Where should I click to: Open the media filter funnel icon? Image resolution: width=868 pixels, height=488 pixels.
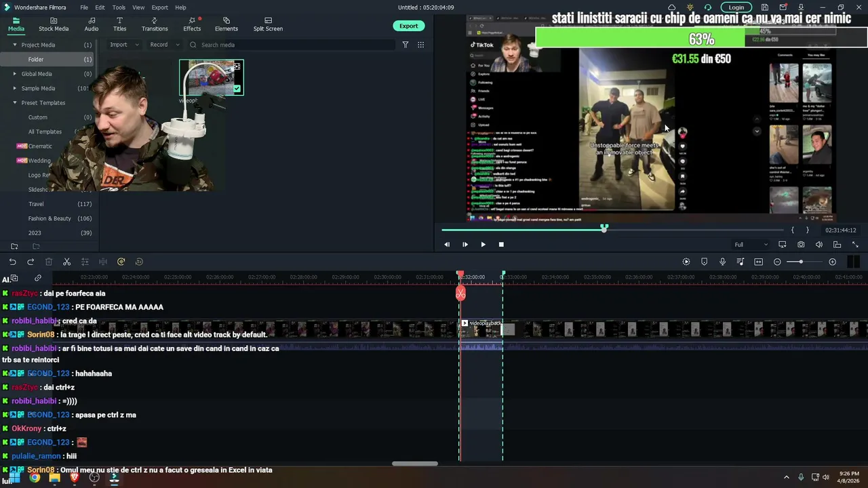[x=406, y=45]
